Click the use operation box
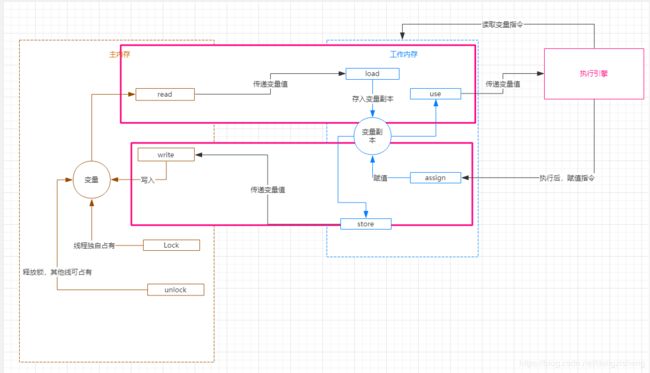The height and width of the screenshot is (373, 650). (x=435, y=94)
